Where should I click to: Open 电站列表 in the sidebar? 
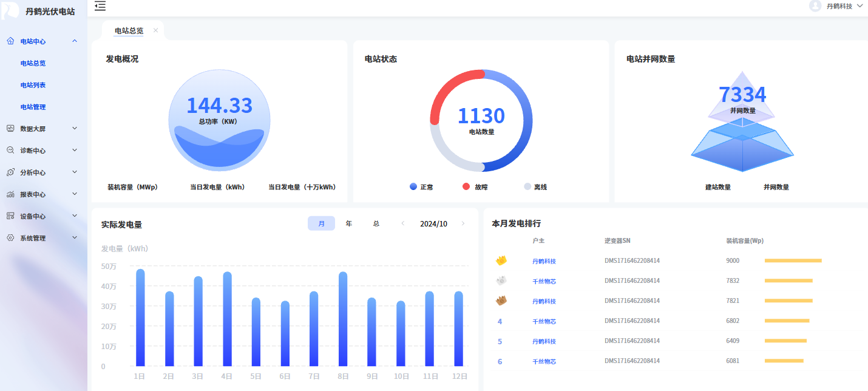[33, 85]
